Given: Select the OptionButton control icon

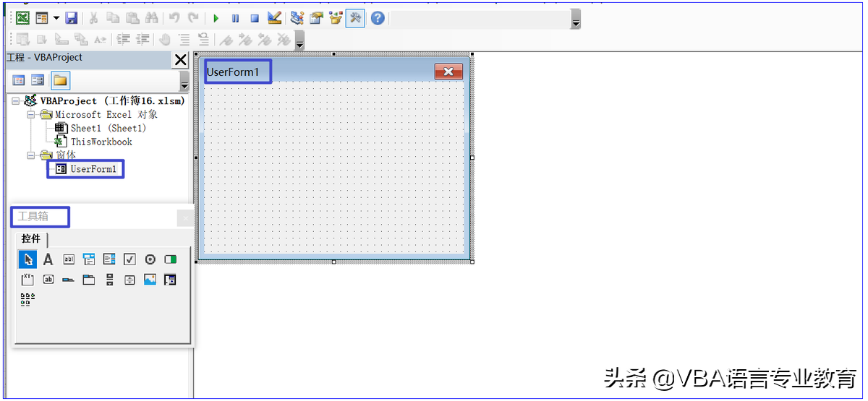Looking at the screenshot, I should click(x=150, y=259).
